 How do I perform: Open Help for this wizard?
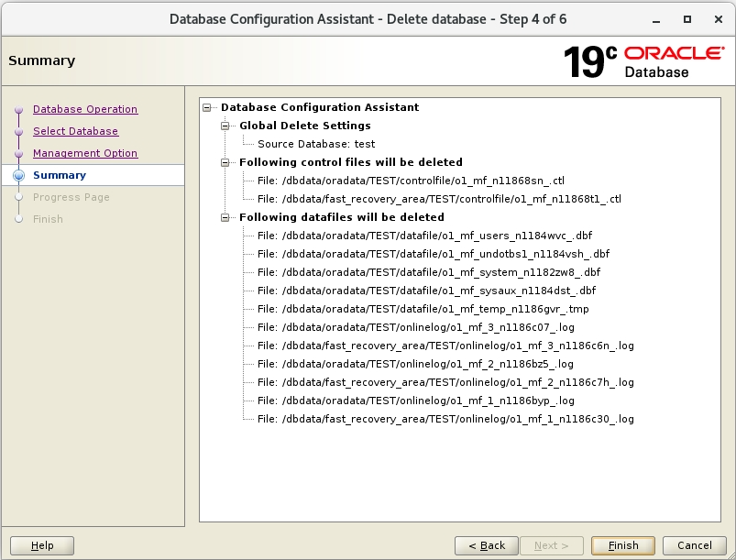click(x=42, y=545)
